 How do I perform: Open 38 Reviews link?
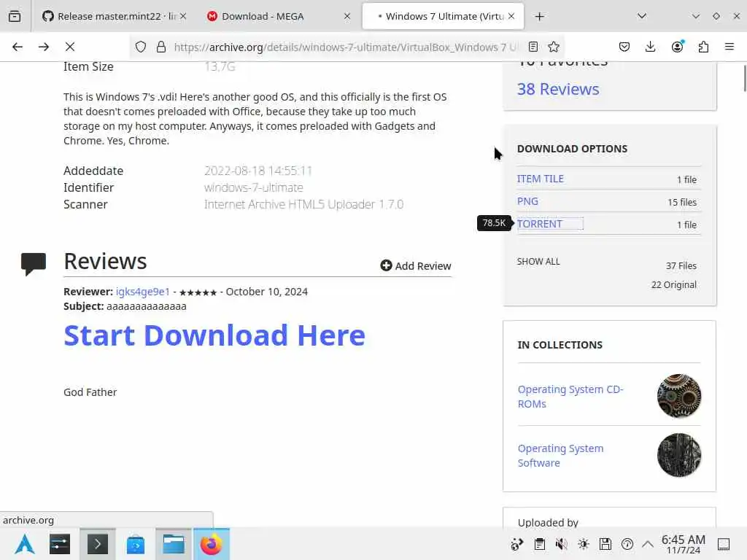(x=558, y=89)
